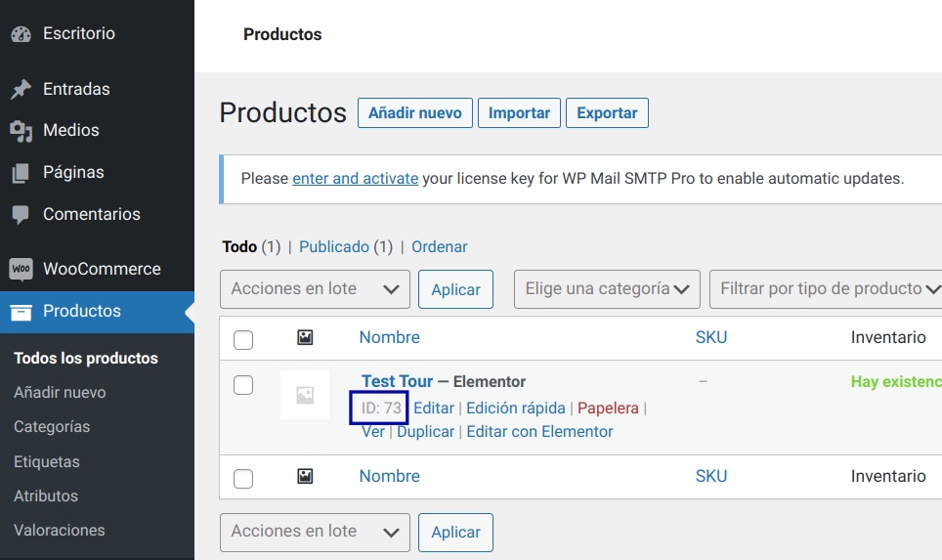
Task: Click the Medios media icon
Action: [x=21, y=130]
